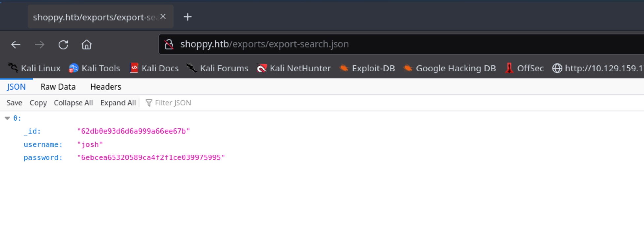Go back to previous page
Viewport: 644px width, 226px height.
16,44
